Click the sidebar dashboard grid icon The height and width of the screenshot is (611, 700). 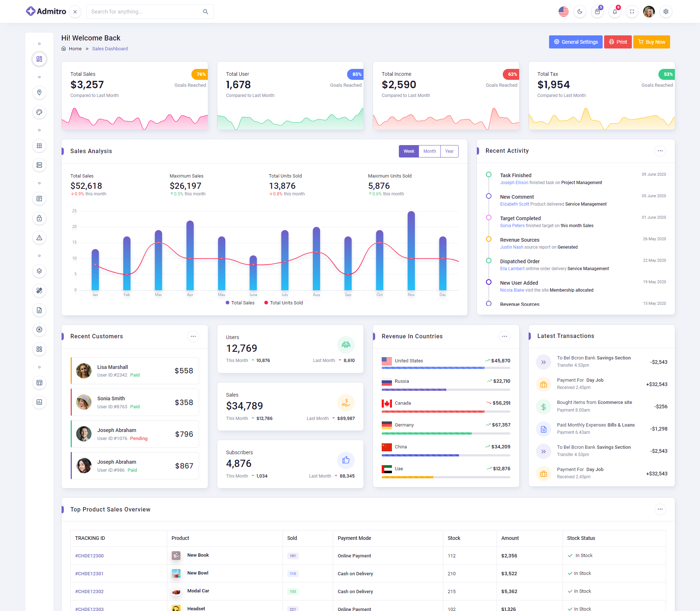(x=39, y=59)
